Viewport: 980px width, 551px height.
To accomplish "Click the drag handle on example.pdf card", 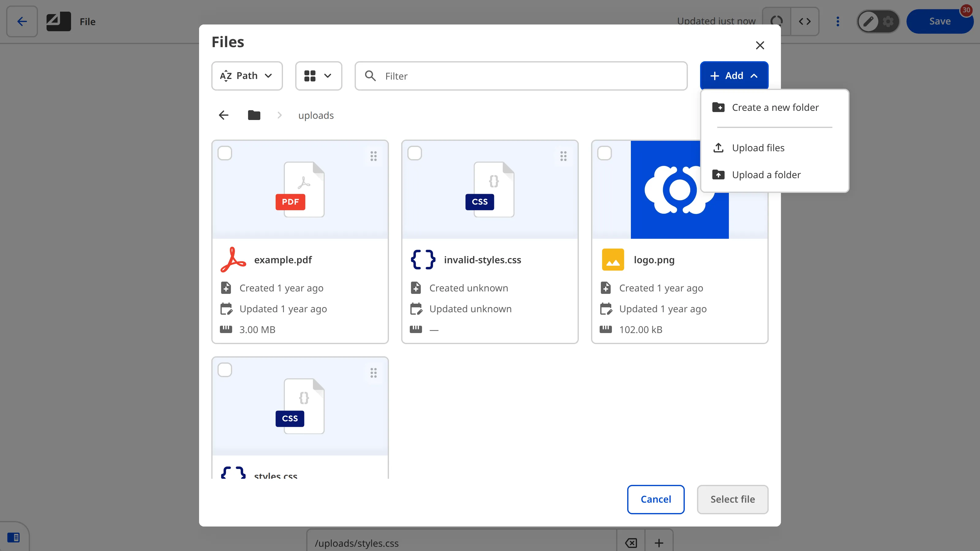I will coord(373,156).
